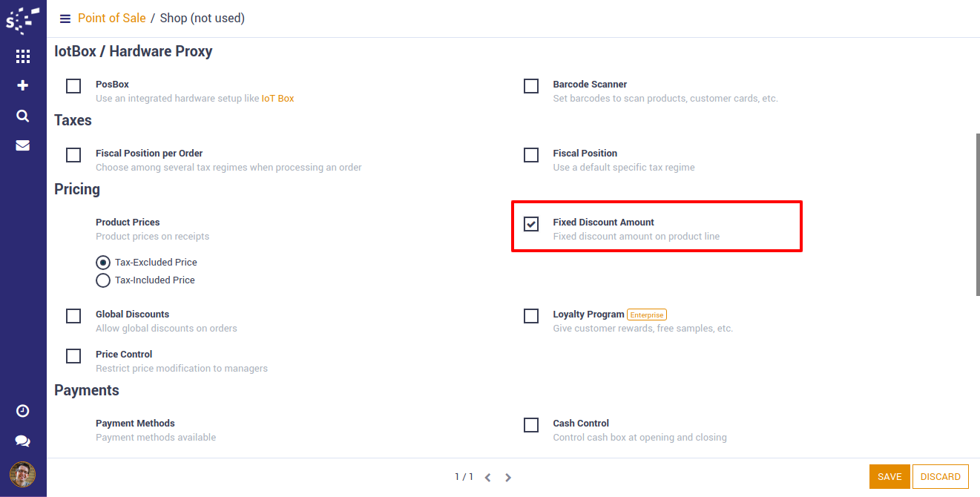This screenshot has width=980, height=497.
Task: Open the IoT Box link
Action: click(x=277, y=99)
